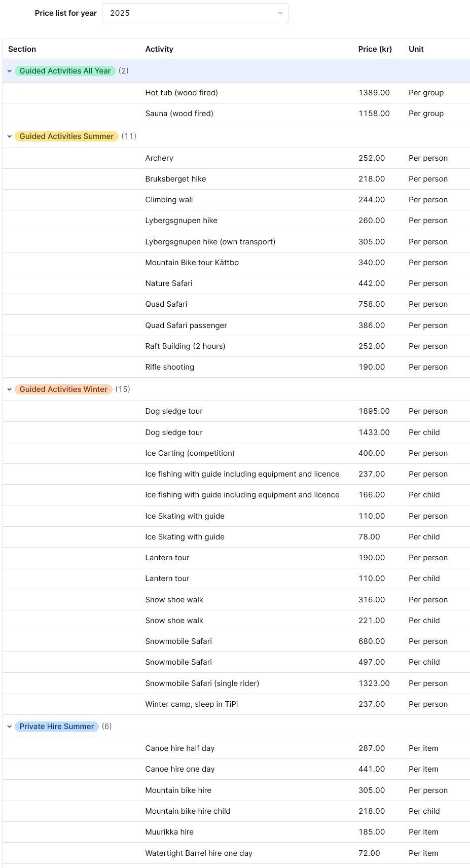
Task: Select the Guided Activities Summer tag
Action: coord(66,136)
